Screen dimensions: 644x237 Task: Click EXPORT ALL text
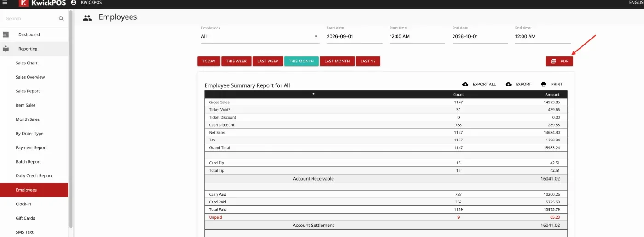(x=484, y=84)
